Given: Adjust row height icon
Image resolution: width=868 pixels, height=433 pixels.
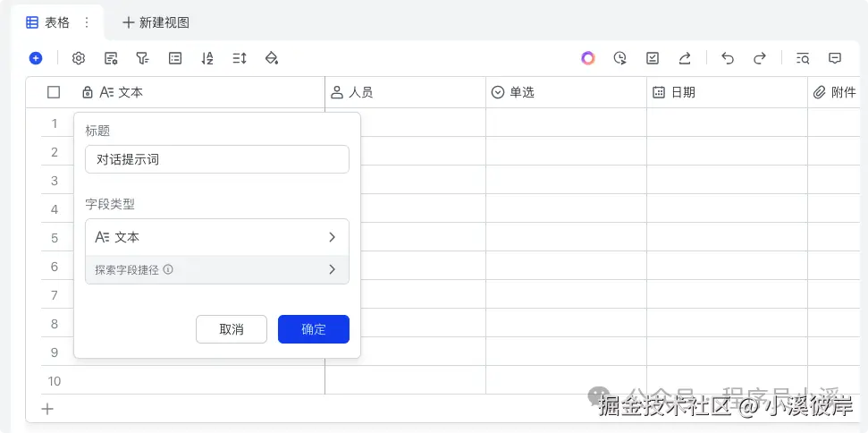Looking at the screenshot, I should (240, 58).
